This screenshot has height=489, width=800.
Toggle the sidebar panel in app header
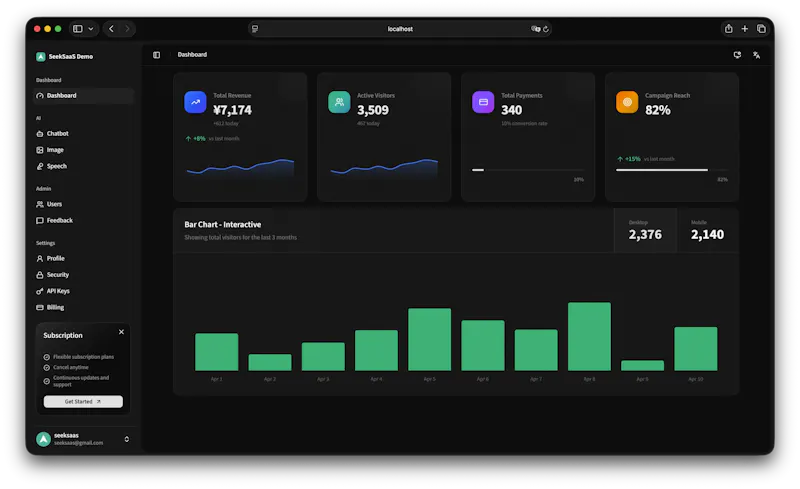tap(157, 55)
